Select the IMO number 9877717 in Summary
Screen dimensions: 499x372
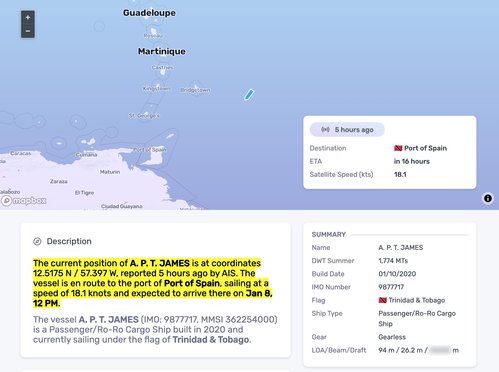pos(391,287)
